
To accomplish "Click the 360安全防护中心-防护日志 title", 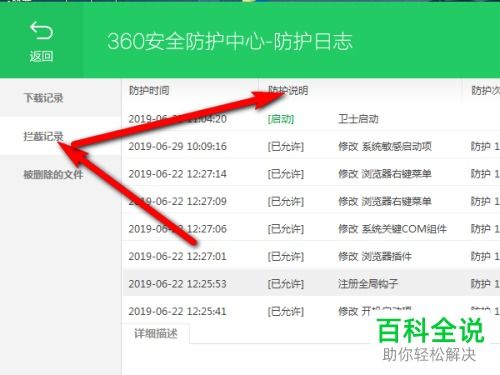I will [x=230, y=42].
